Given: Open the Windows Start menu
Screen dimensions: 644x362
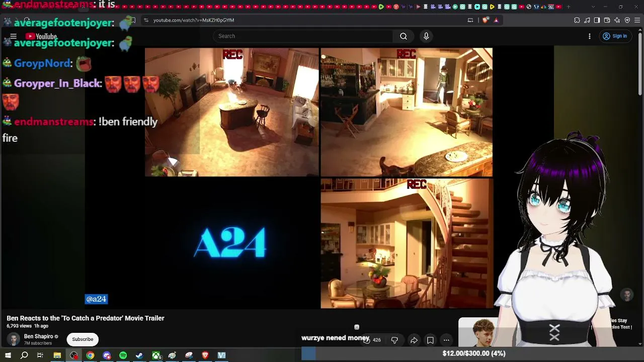Looking at the screenshot, I should (x=8, y=355).
